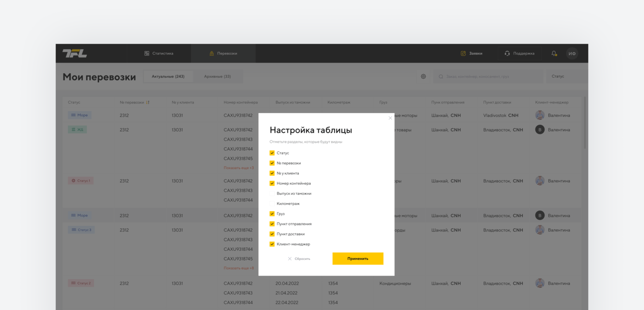Click the ИФ user avatar
Viewport: 644px width, 310px height.
(572, 53)
